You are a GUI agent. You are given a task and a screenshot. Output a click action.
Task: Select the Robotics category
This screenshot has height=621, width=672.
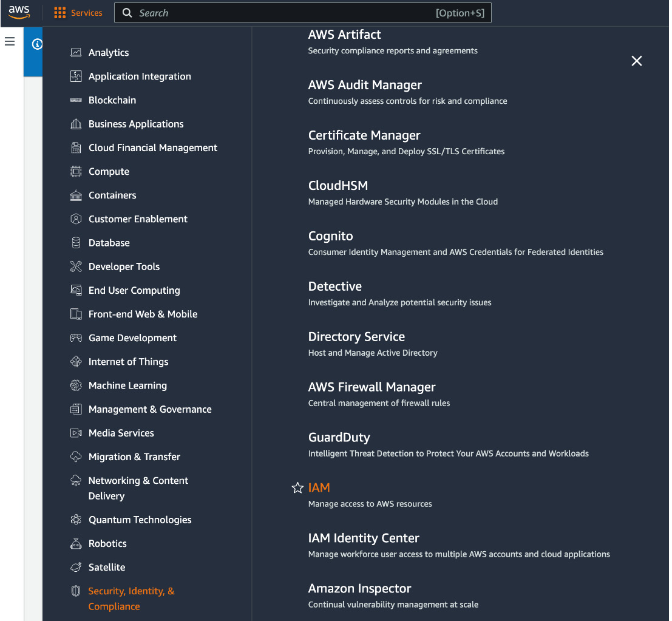[107, 543]
